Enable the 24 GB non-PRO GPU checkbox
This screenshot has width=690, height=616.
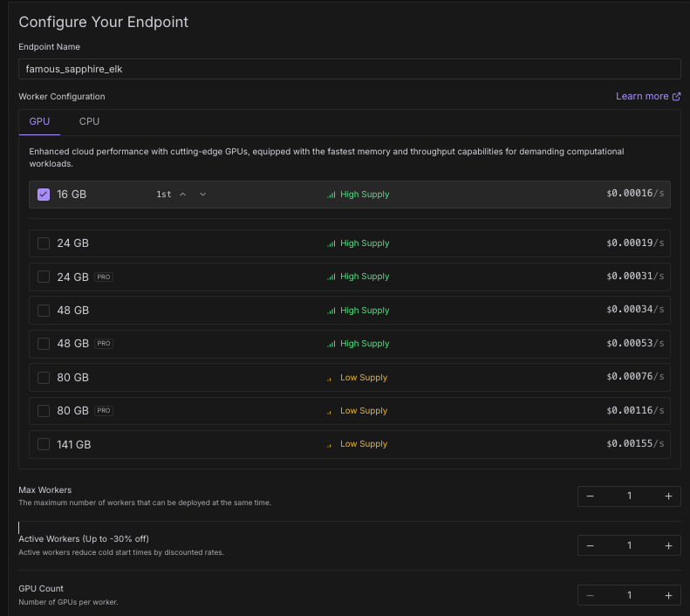tap(44, 243)
